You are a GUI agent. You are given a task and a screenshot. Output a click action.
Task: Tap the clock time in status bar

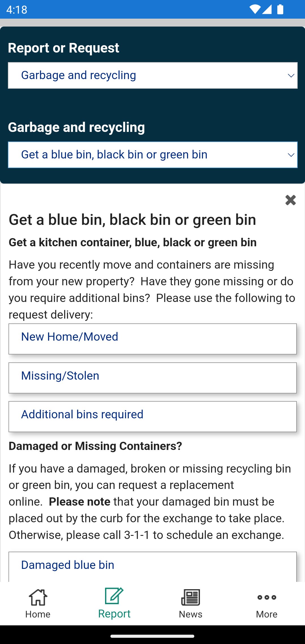17,10
